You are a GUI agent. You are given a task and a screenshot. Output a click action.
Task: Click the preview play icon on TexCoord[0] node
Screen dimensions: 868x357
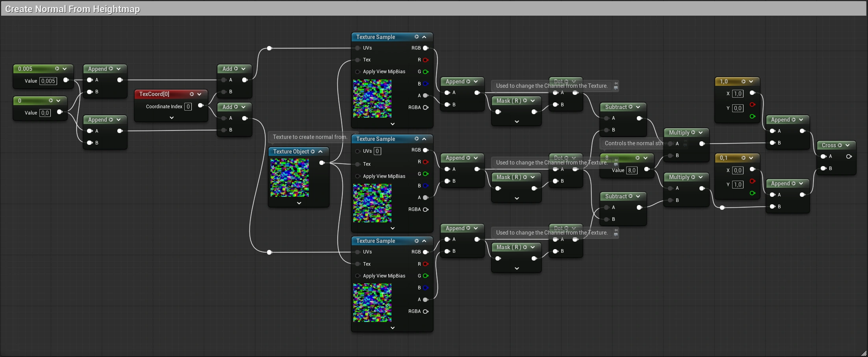tap(192, 94)
